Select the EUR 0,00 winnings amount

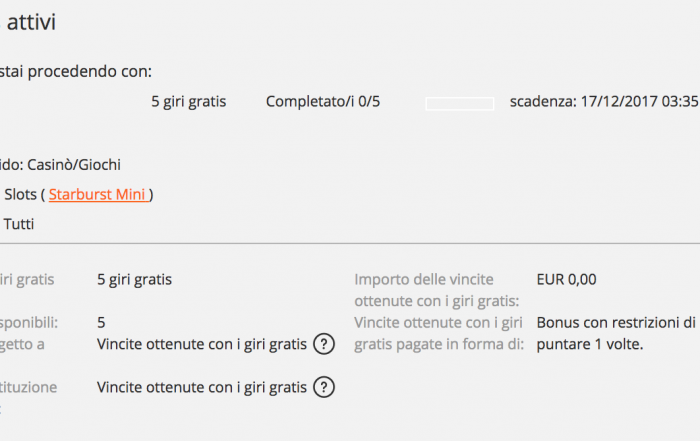click(x=566, y=279)
